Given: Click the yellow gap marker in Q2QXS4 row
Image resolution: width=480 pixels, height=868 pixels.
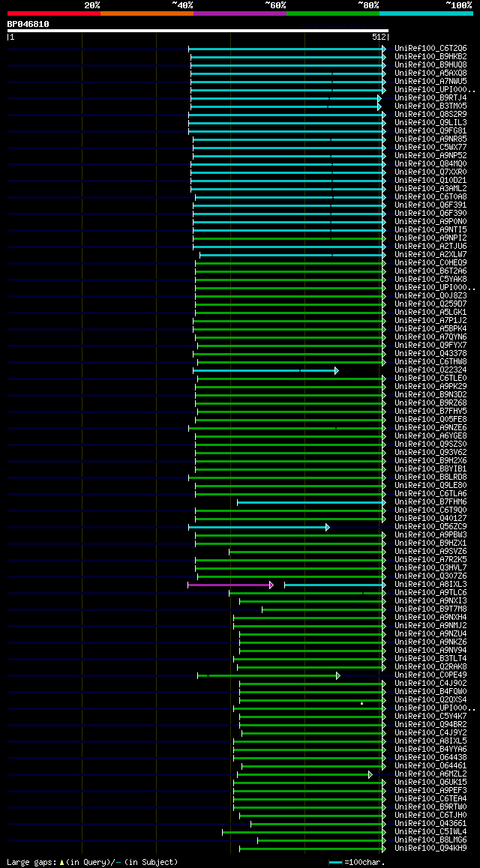Looking at the screenshot, I should click(x=361, y=703).
